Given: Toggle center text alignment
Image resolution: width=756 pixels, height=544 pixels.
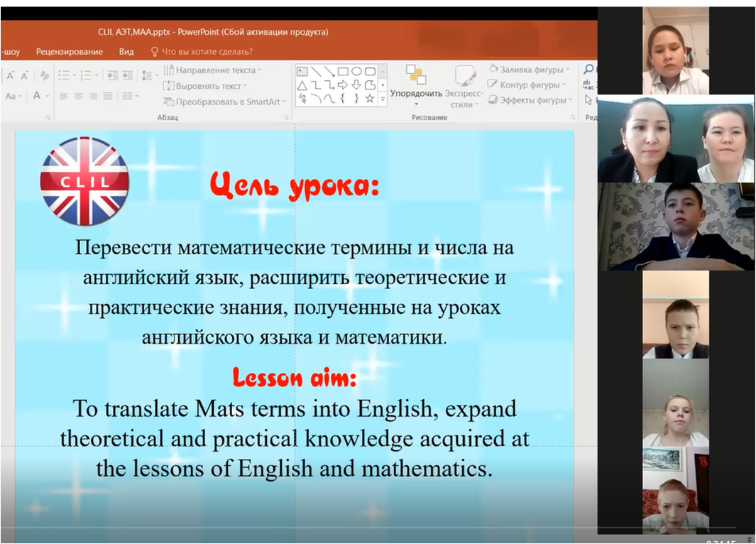Looking at the screenshot, I should point(78,96).
